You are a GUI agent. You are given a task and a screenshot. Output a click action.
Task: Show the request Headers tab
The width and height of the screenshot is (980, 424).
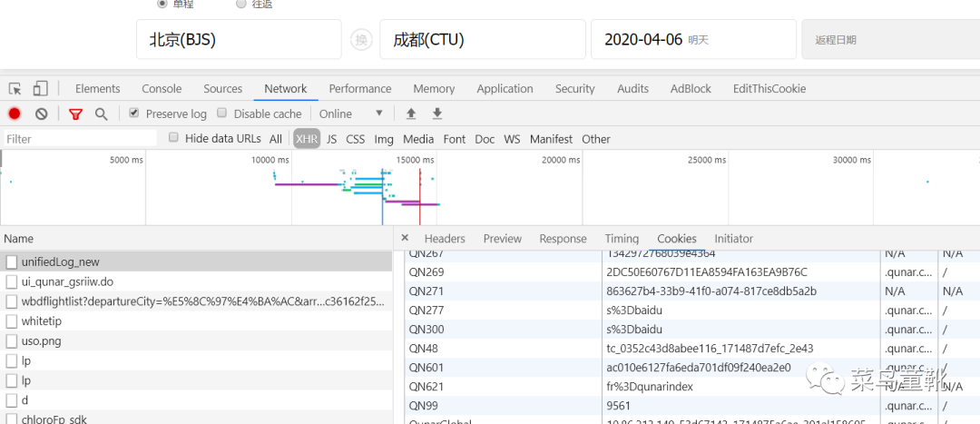click(x=445, y=238)
